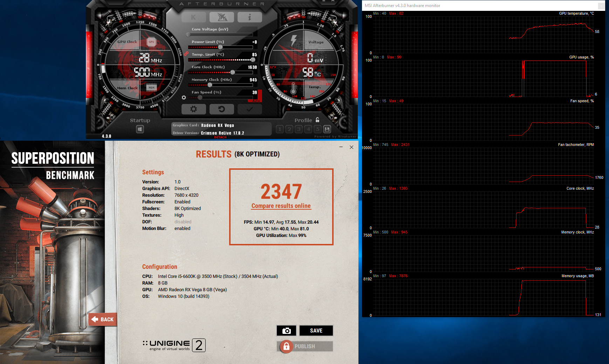Click the Memory Clock slider handle
The width and height of the screenshot is (609, 364).
pyautogui.click(x=210, y=85)
